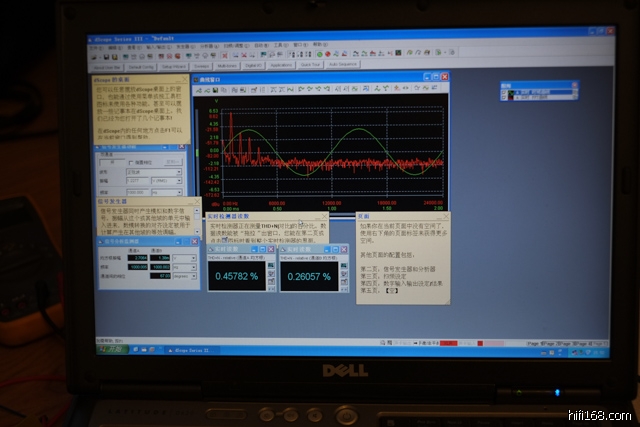Open the 正弦波 waveform dropdown
Viewport: 640px width, 427px height.
pos(178,172)
